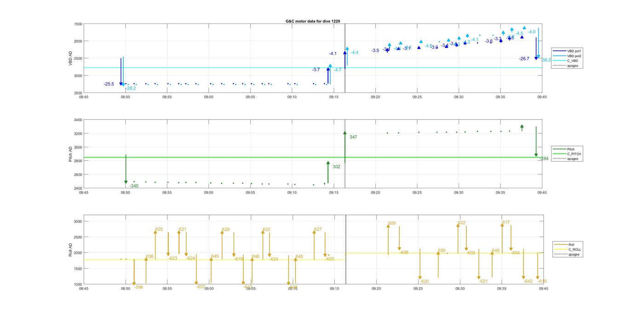
Task: Click the '-26.7' VBD data label
Action: 524,59
